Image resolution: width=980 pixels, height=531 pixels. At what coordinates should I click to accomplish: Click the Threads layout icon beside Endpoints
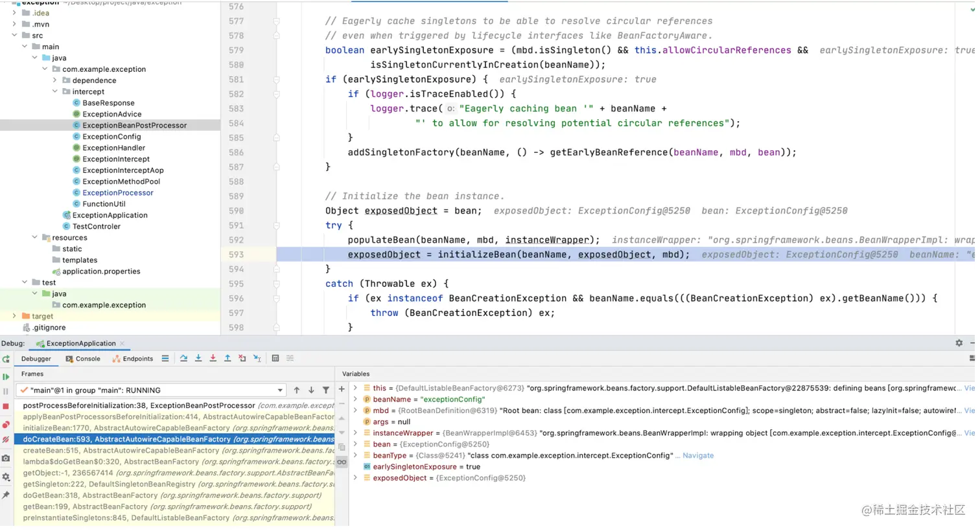coord(165,359)
